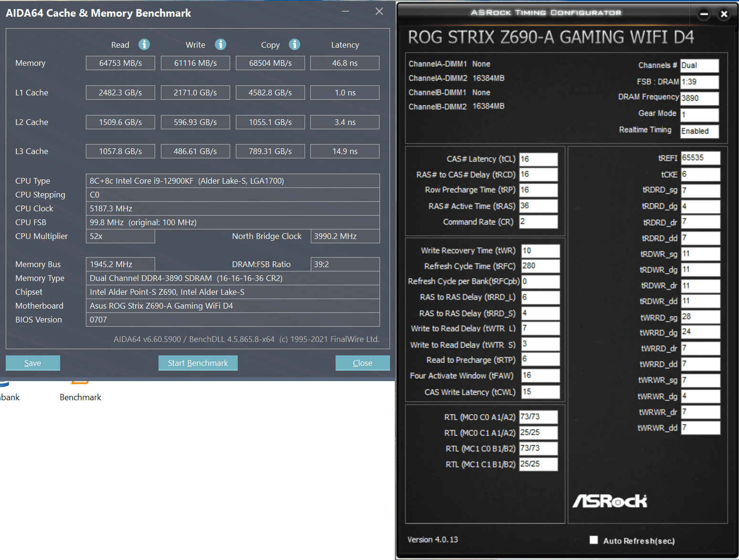The image size is (739, 560).
Task: Close AIDA64 window with the X button
Action: pyautogui.click(x=379, y=11)
